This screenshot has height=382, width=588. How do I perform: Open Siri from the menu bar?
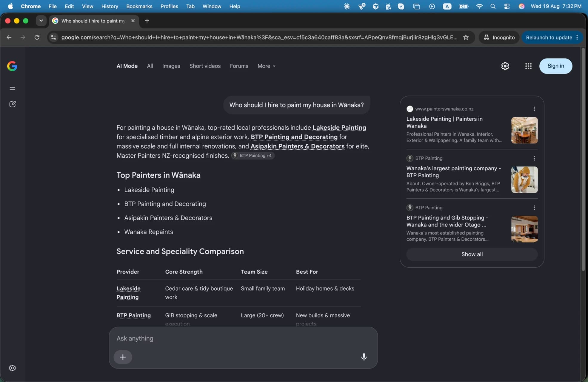click(x=521, y=6)
